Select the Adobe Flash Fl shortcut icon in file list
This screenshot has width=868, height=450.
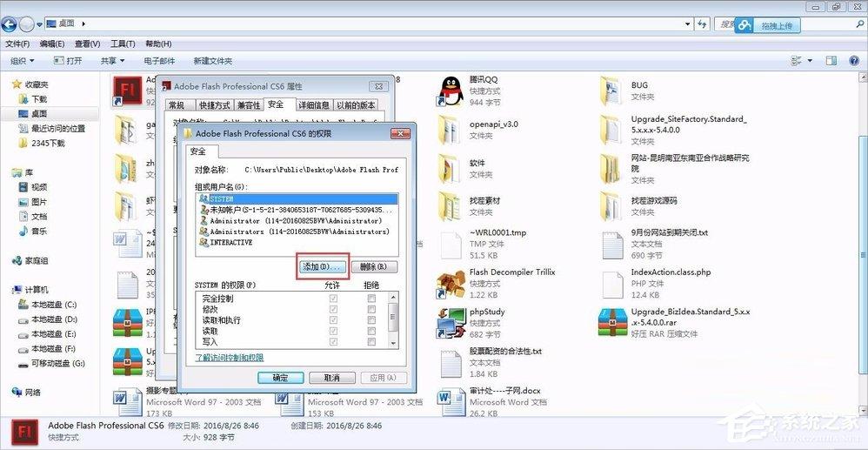(x=127, y=91)
